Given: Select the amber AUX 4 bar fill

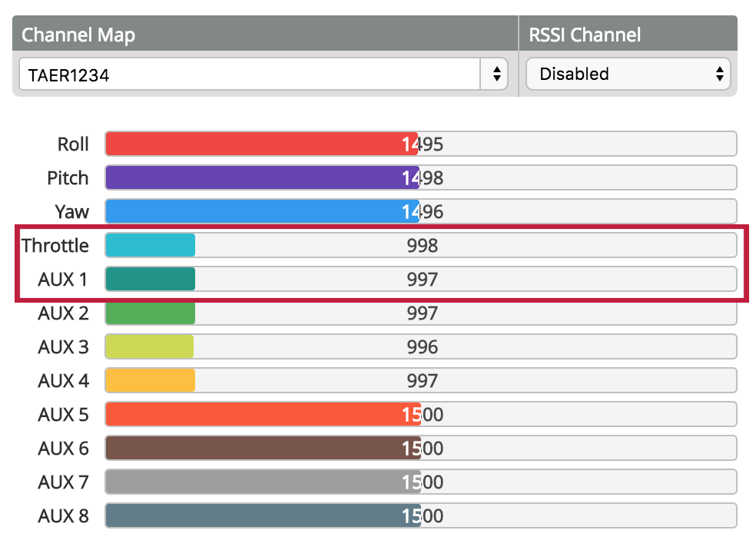Looking at the screenshot, I should (150, 381).
